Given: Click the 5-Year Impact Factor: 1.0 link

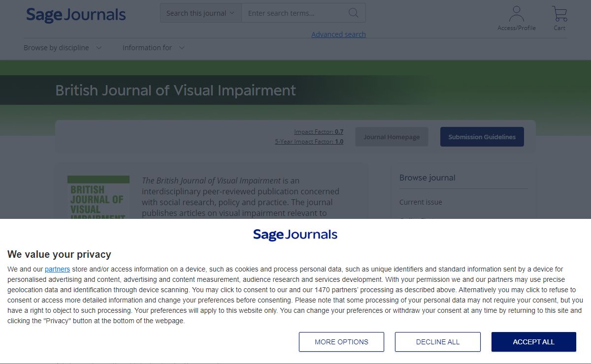Looking at the screenshot, I should [x=309, y=142].
